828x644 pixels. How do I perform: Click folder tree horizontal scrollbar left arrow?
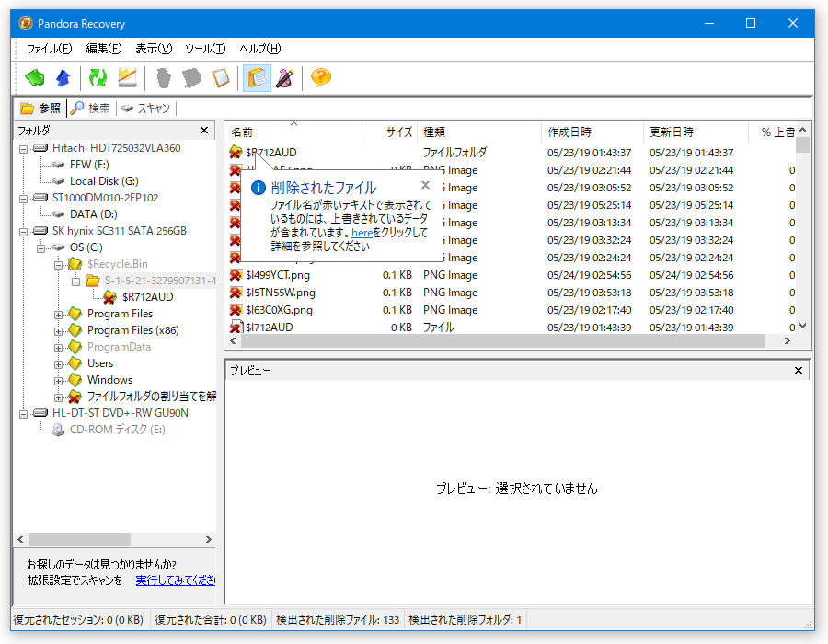(20, 539)
